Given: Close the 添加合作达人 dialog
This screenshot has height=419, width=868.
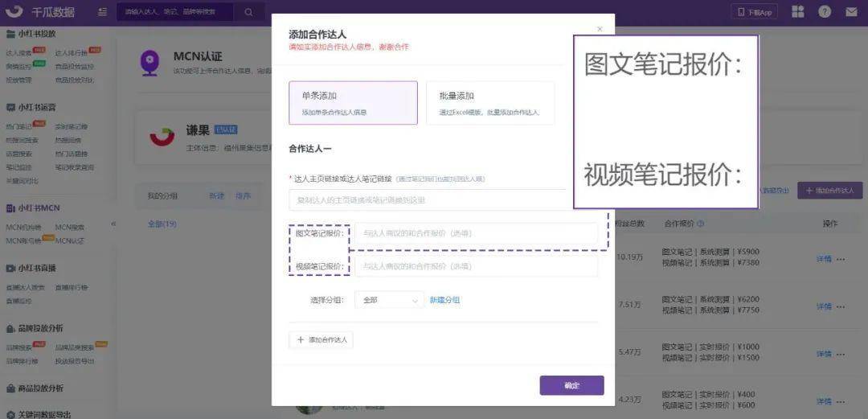Looking at the screenshot, I should (x=600, y=29).
